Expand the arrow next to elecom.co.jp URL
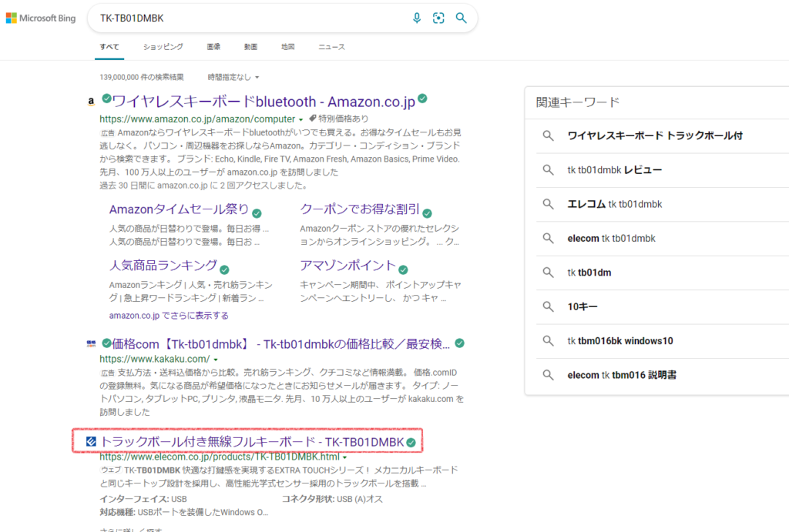The width and height of the screenshot is (789, 532). pyautogui.click(x=344, y=457)
